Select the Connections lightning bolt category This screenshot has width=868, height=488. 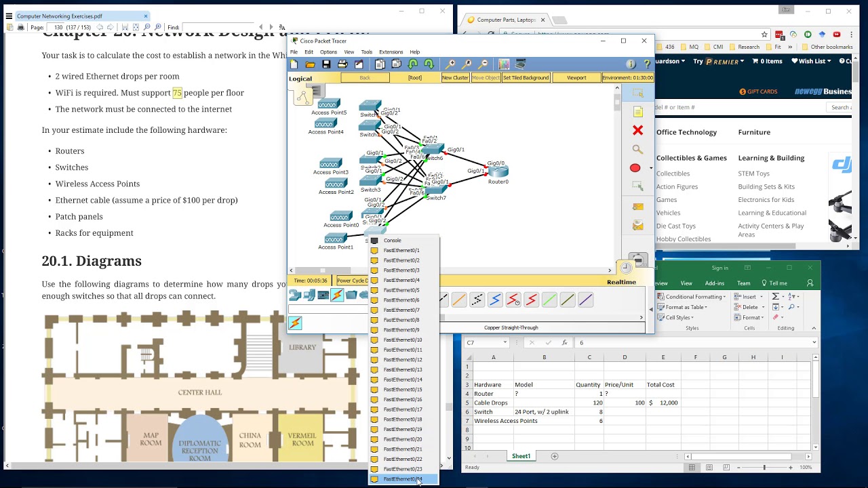(x=337, y=295)
